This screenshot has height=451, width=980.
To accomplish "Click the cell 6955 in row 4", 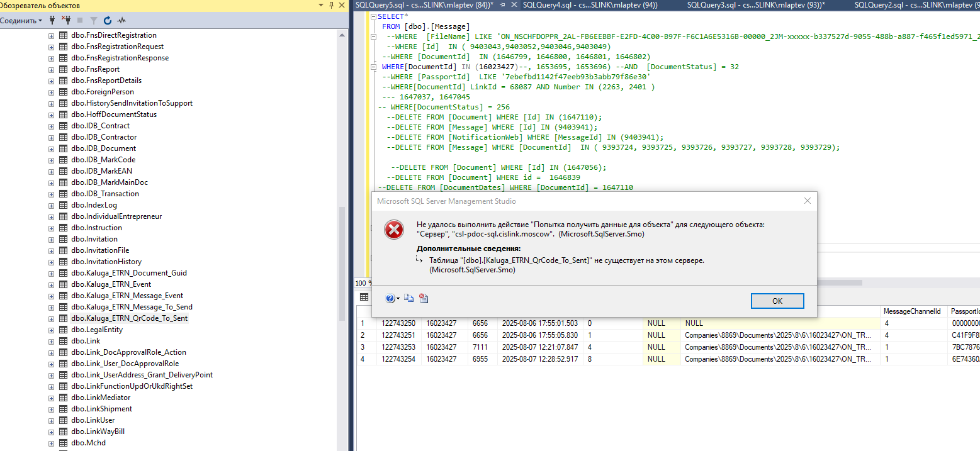I will (482, 358).
